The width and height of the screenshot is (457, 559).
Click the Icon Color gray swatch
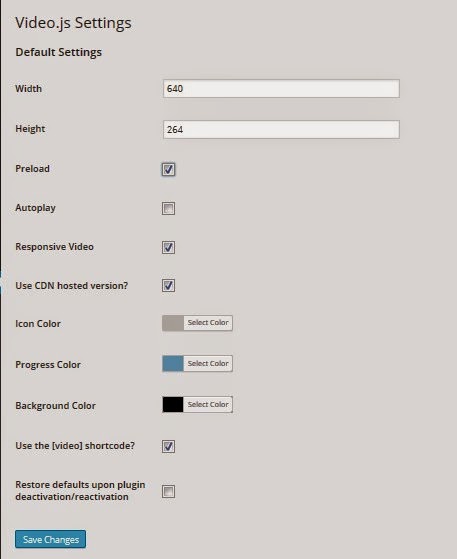click(173, 323)
